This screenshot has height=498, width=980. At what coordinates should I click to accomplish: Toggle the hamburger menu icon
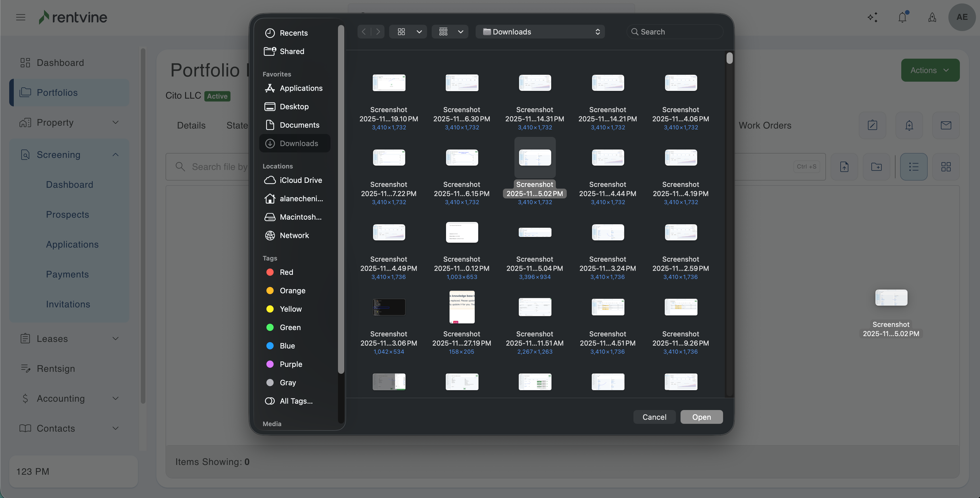pos(20,17)
